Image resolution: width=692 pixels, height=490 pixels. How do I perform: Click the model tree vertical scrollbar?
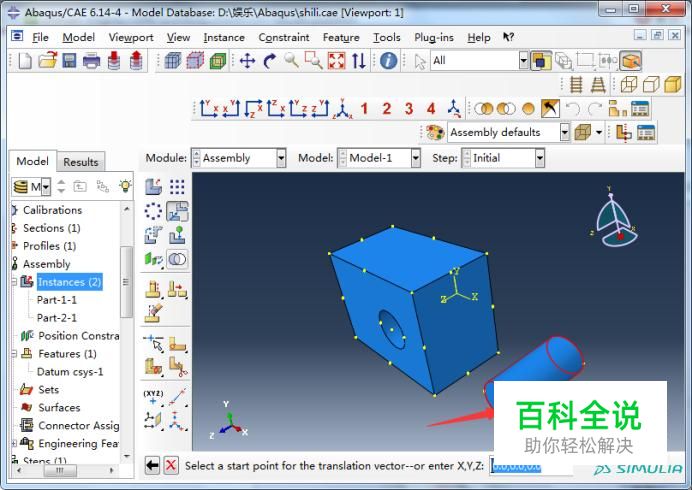point(127,281)
